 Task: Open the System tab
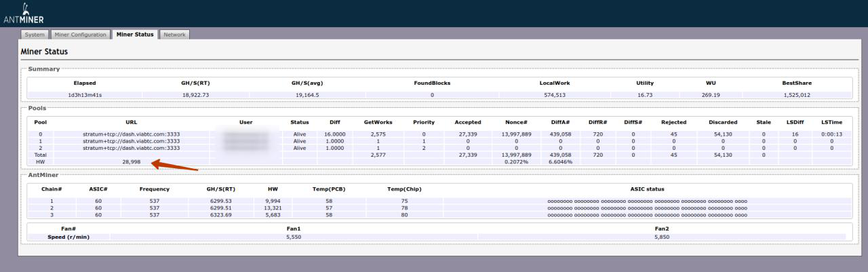[x=34, y=35]
